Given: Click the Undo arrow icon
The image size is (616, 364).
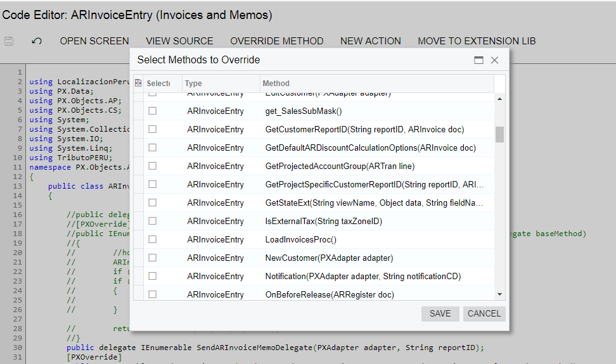Looking at the screenshot, I should (37, 41).
